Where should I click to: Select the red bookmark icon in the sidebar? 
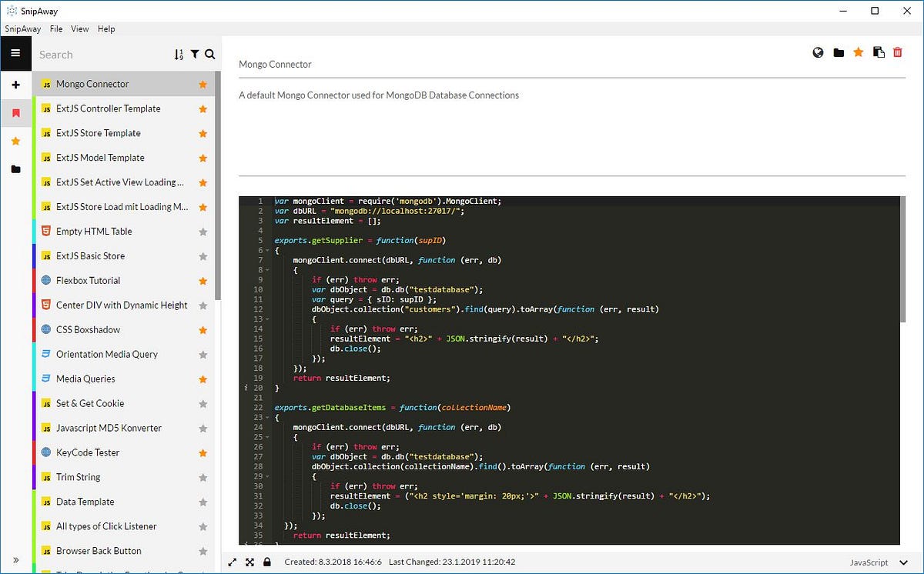click(x=16, y=112)
